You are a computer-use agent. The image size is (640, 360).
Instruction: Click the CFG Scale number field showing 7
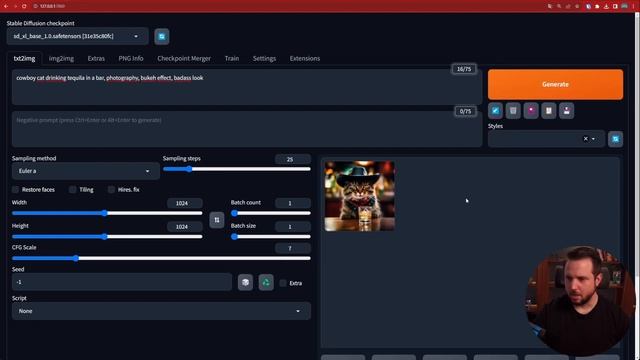[x=293, y=248]
